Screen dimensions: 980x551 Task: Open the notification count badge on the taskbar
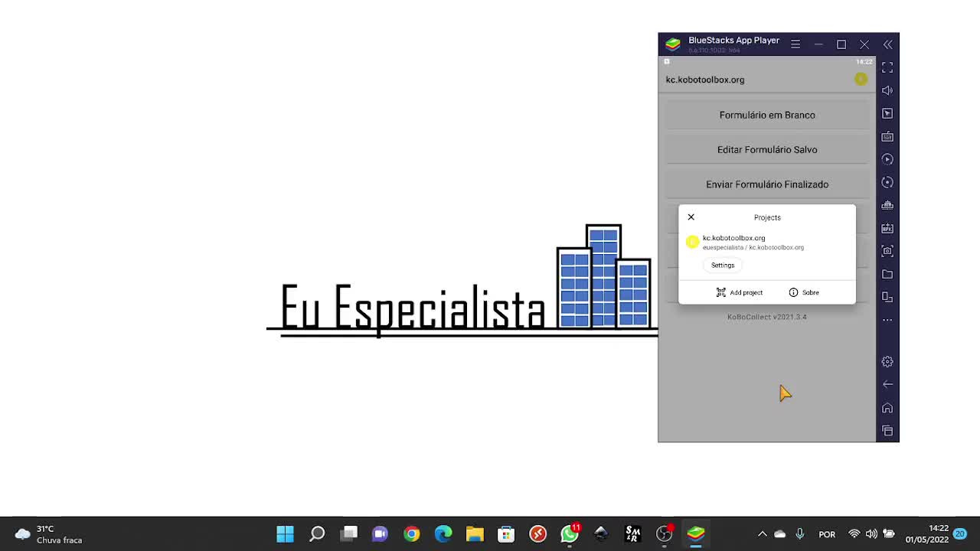pos(959,534)
